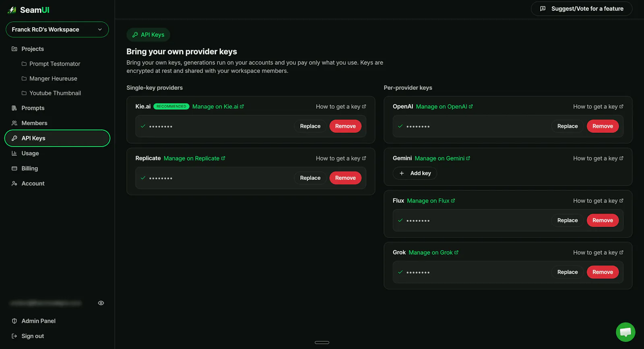
Task: Go to the Prompts page
Action: click(33, 108)
